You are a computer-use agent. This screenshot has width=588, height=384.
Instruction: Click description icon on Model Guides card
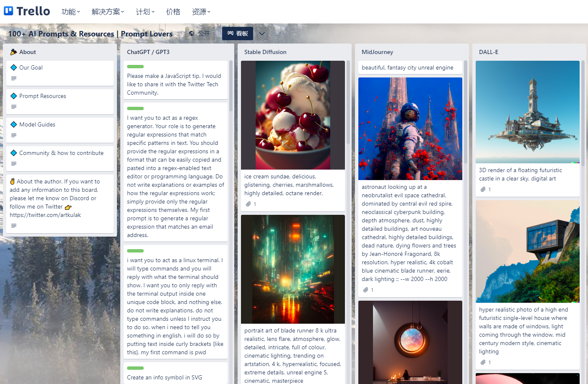pos(14,135)
